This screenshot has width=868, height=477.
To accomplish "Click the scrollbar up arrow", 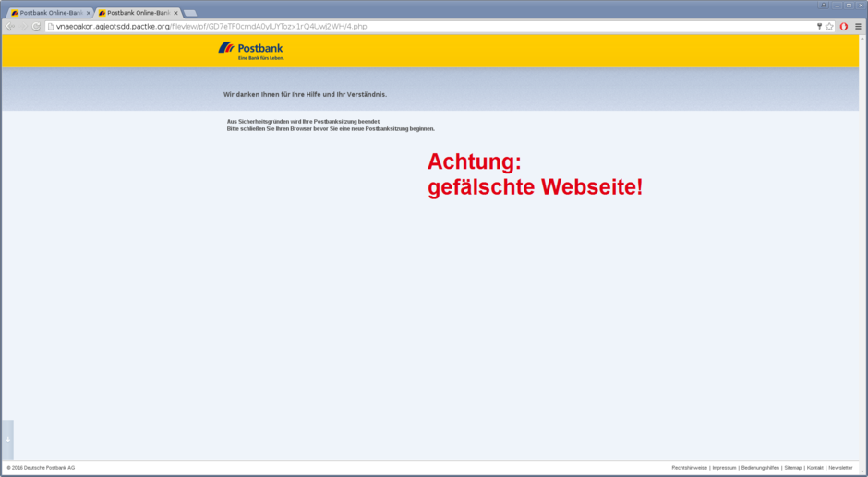I will (x=862, y=39).
